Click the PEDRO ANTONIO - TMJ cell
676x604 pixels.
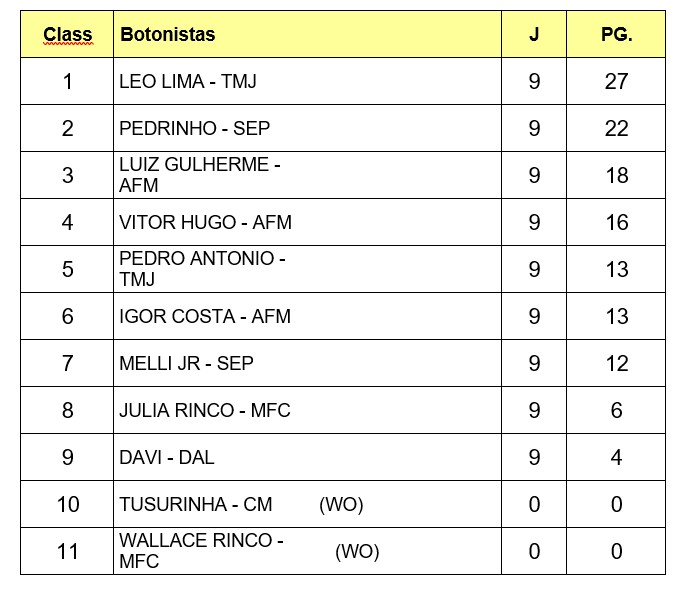click(202, 269)
